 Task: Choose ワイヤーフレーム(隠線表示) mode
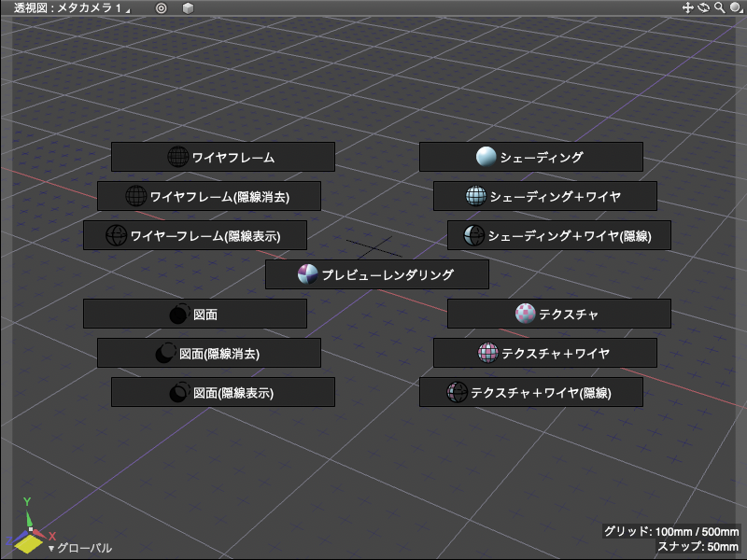194,235
